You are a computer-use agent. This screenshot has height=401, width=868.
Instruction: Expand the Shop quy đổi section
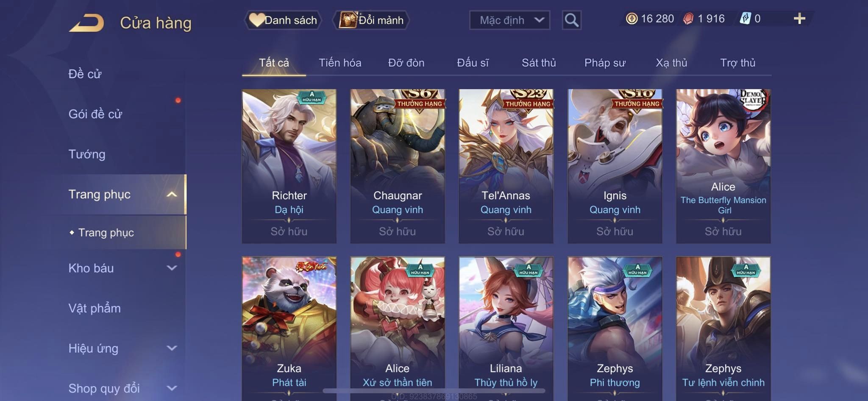point(172,388)
